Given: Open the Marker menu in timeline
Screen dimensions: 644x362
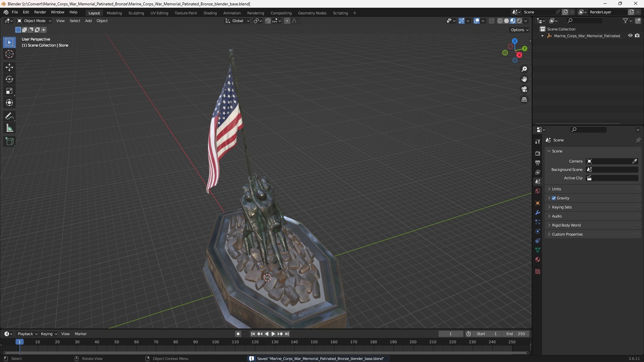Looking at the screenshot, I should tap(80, 334).
